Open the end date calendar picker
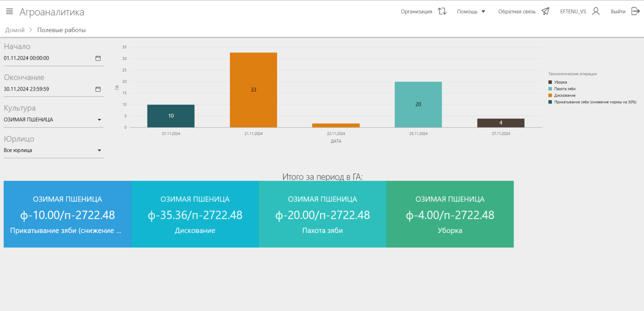 (x=98, y=89)
